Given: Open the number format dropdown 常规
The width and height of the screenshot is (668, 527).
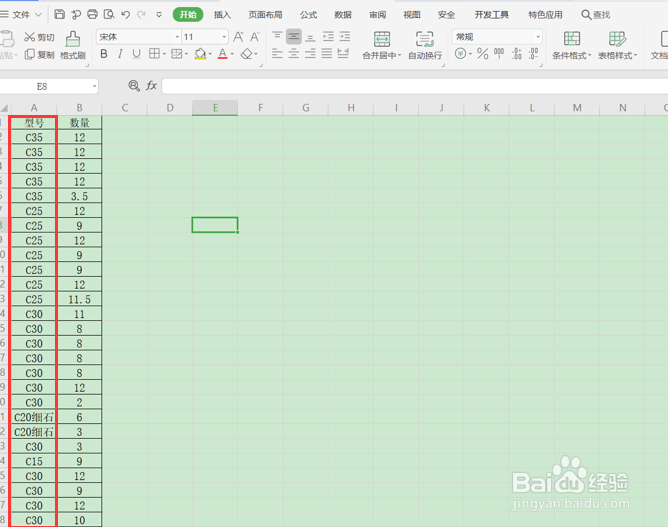Looking at the screenshot, I should (x=538, y=37).
